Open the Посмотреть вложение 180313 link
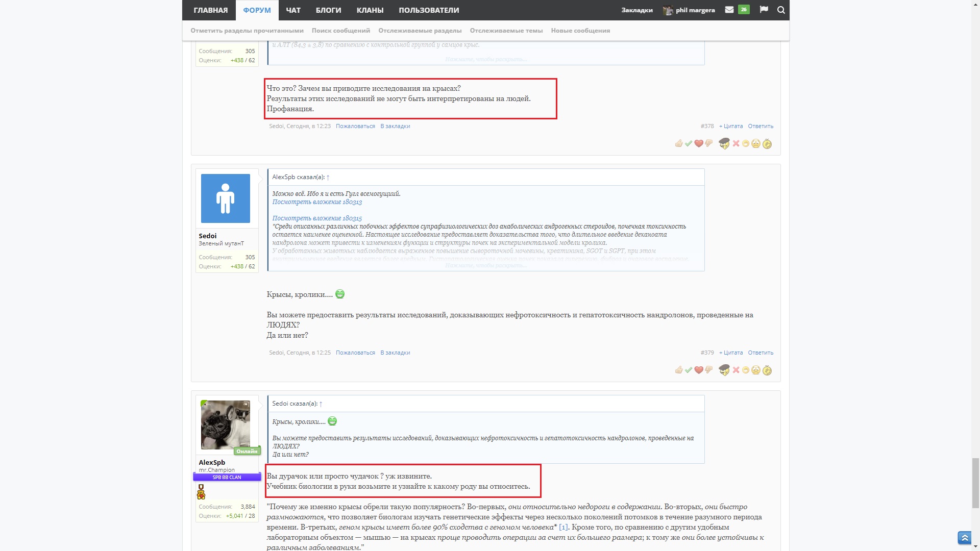 coord(316,202)
